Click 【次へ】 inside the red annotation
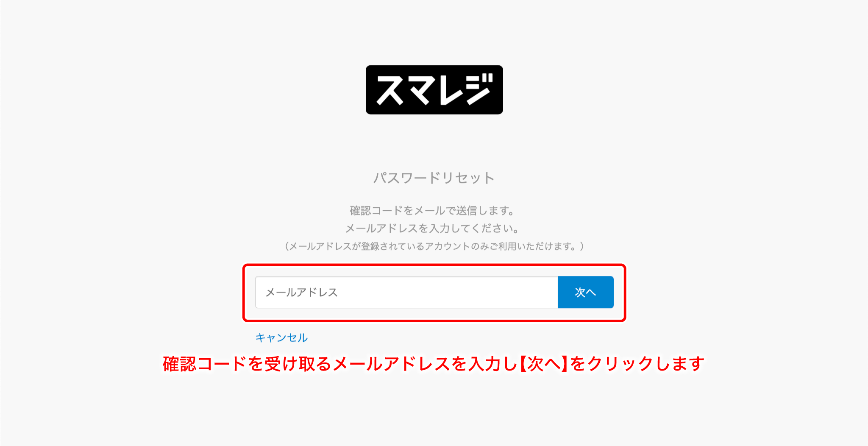The height and width of the screenshot is (446, 868). 544,364
